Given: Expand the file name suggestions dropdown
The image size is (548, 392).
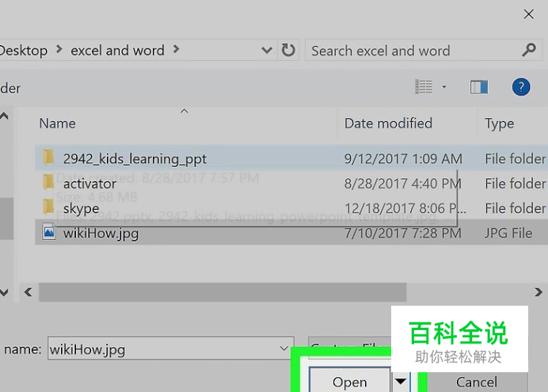Looking at the screenshot, I should [284, 348].
